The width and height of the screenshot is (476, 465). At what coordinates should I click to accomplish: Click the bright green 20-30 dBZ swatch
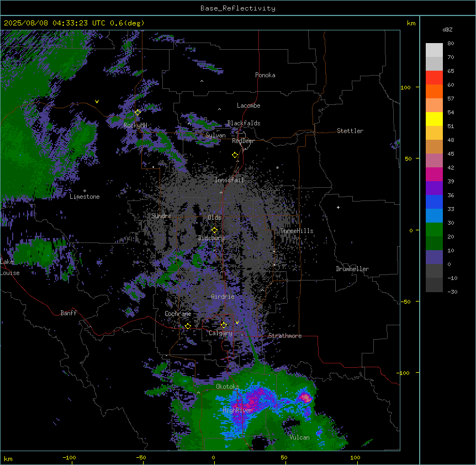pos(434,230)
